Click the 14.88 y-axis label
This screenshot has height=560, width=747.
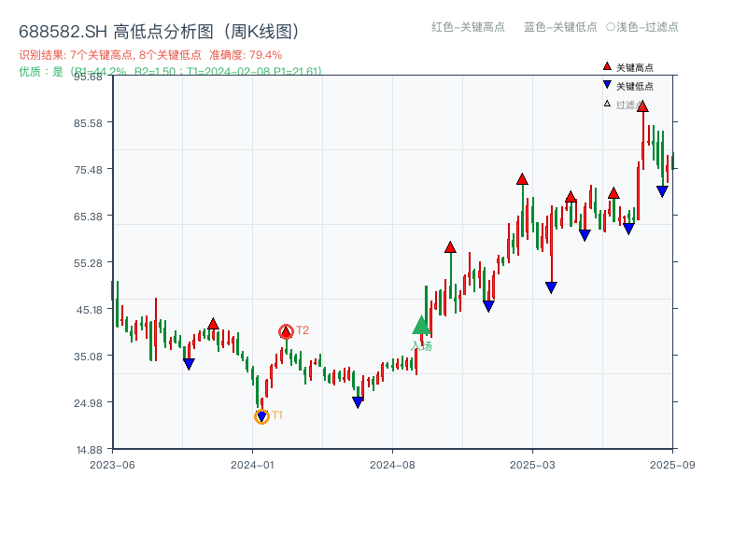point(89,450)
